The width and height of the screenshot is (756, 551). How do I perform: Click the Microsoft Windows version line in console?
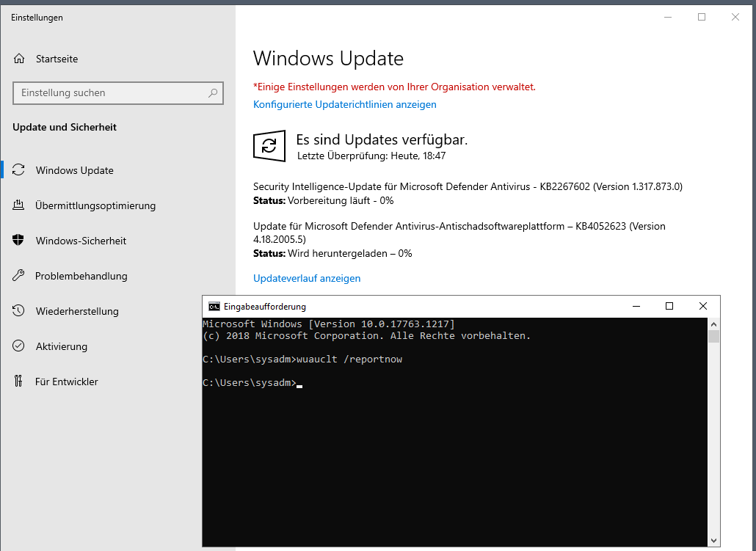328,324
